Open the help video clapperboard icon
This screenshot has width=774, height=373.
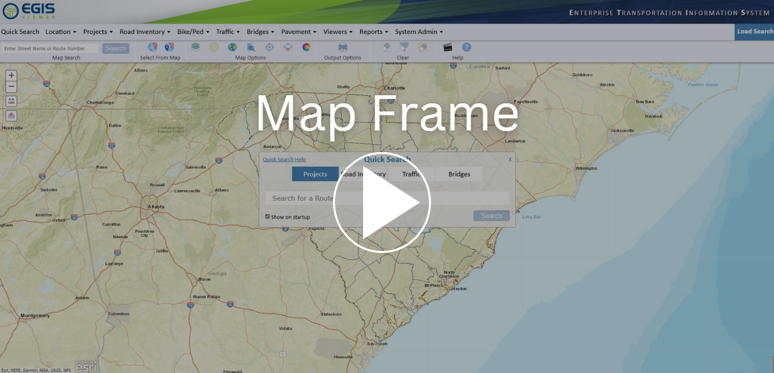(448, 47)
